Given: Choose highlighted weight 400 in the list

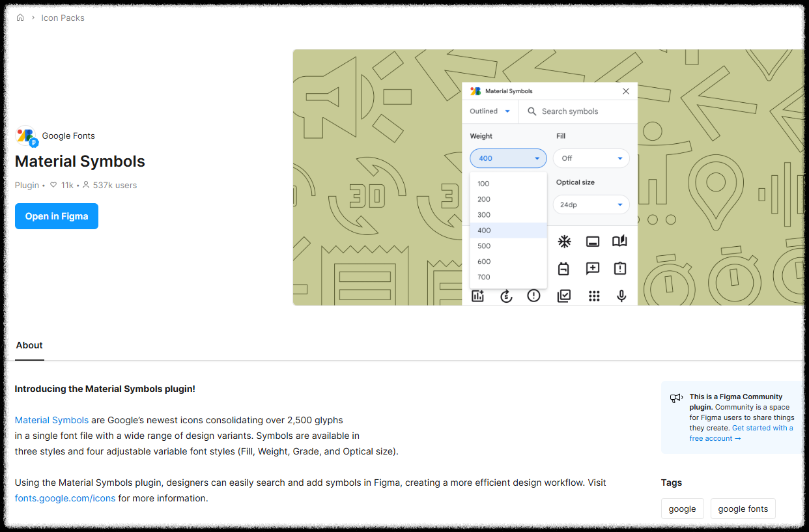Looking at the screenshot, I should tap(508, 231).
